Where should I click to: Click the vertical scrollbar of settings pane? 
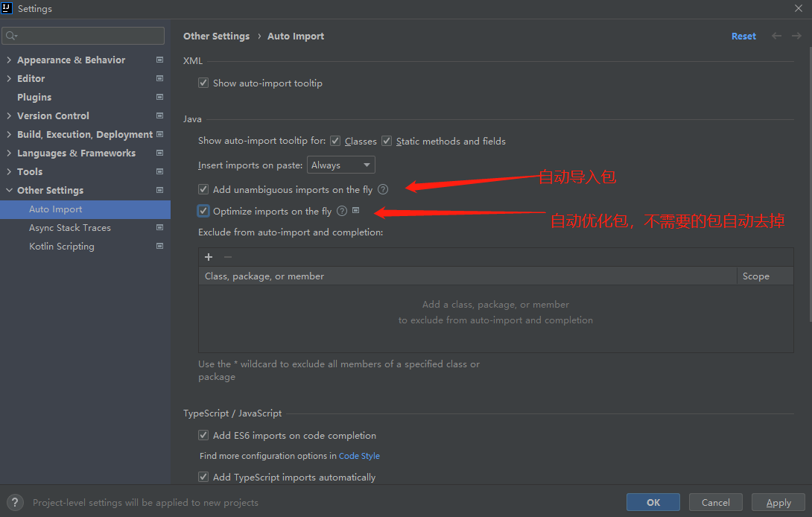point(810,184)
